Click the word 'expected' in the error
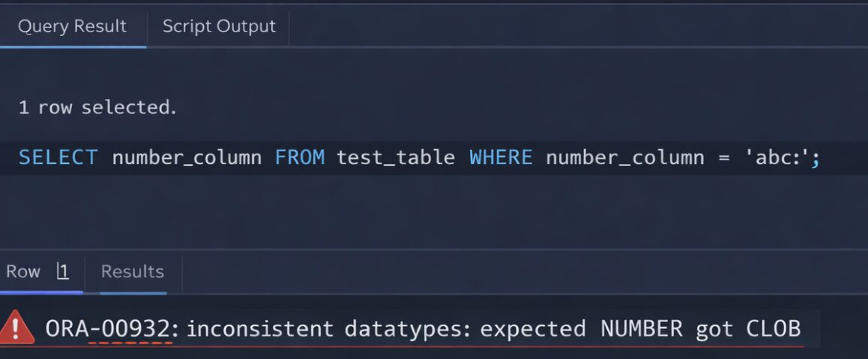Image resolution: width=868 pixels, height=359 pixels. tap(533, 328)
